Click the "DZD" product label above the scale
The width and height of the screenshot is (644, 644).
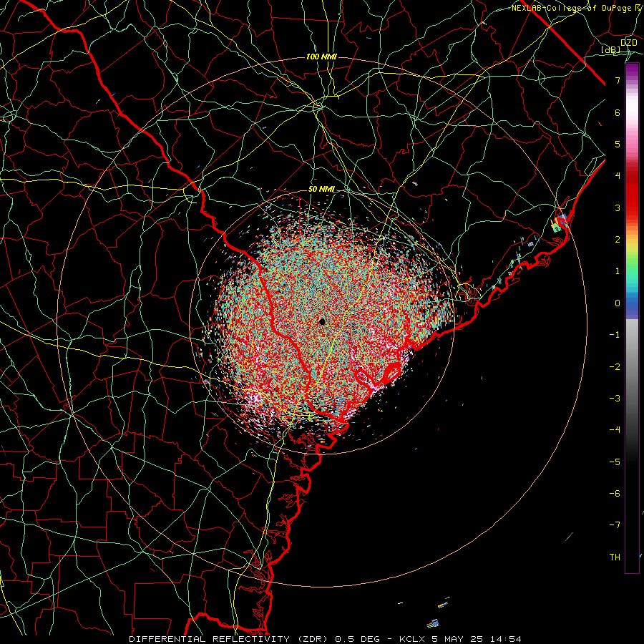click(628, 43)
